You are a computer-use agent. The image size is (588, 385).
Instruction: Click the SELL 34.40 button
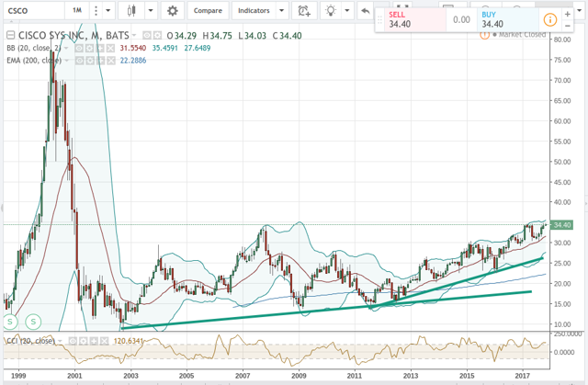click(406, 18)
